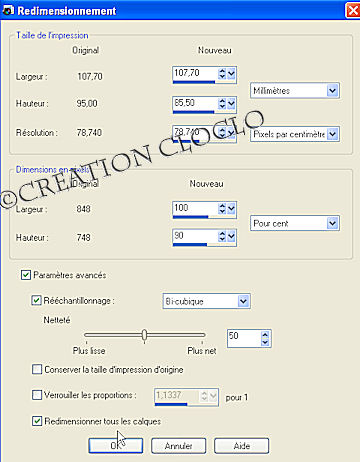Viewport: 360px width, 462px height.
Task: Click the application icon in the Redimensionnement title bar
Action: [8, 10]
